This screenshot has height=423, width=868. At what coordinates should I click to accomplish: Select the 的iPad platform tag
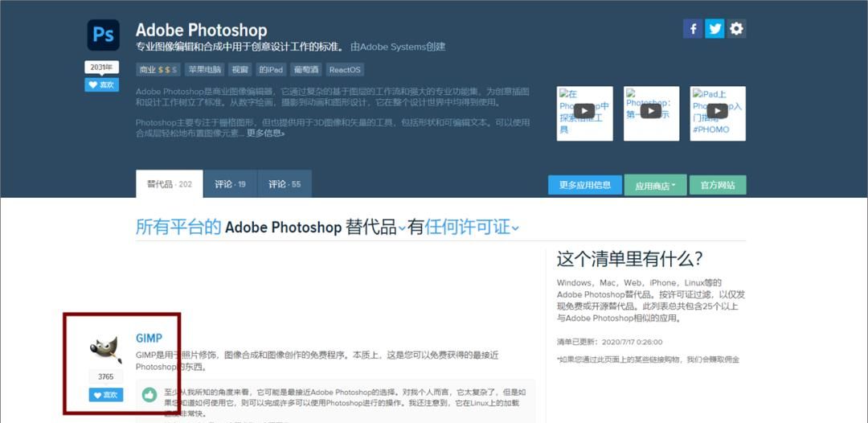click(272, 70)
